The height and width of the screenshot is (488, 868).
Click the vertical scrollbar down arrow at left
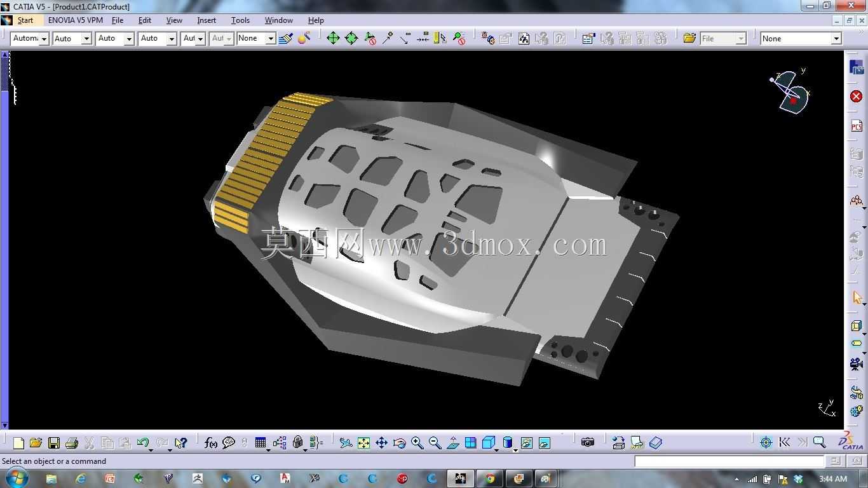coord(4,425)
